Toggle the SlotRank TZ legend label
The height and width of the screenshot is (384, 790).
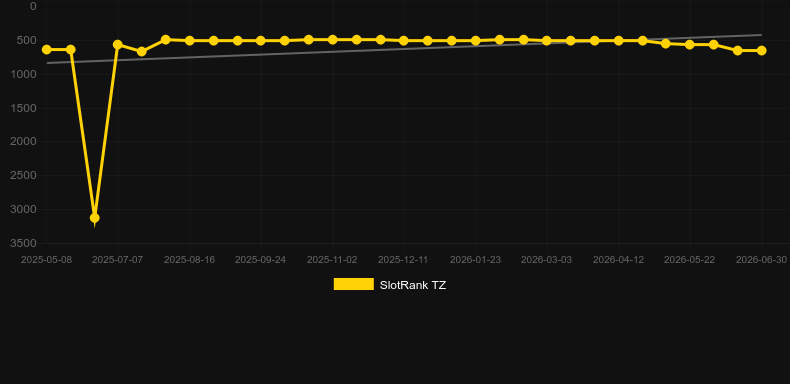click(x=413, y=285)
